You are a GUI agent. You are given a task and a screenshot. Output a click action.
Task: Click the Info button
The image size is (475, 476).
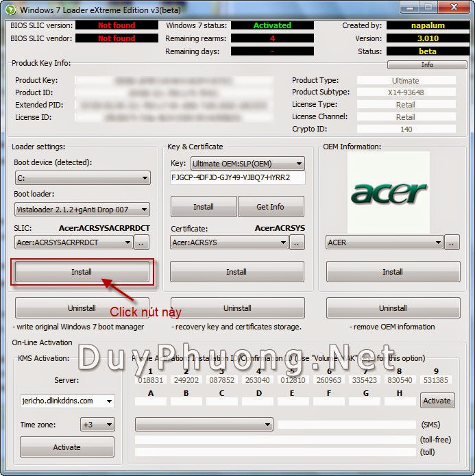point(427,64)
